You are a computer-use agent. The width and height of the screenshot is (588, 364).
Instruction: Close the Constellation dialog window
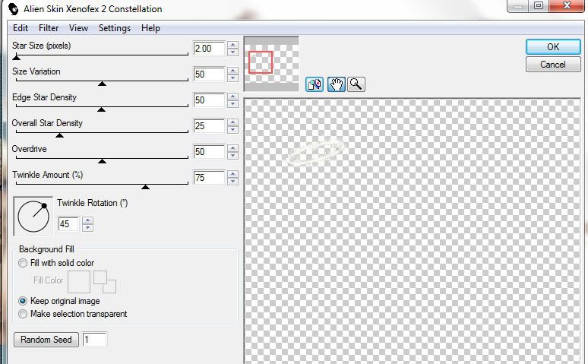tap(567, 5)
